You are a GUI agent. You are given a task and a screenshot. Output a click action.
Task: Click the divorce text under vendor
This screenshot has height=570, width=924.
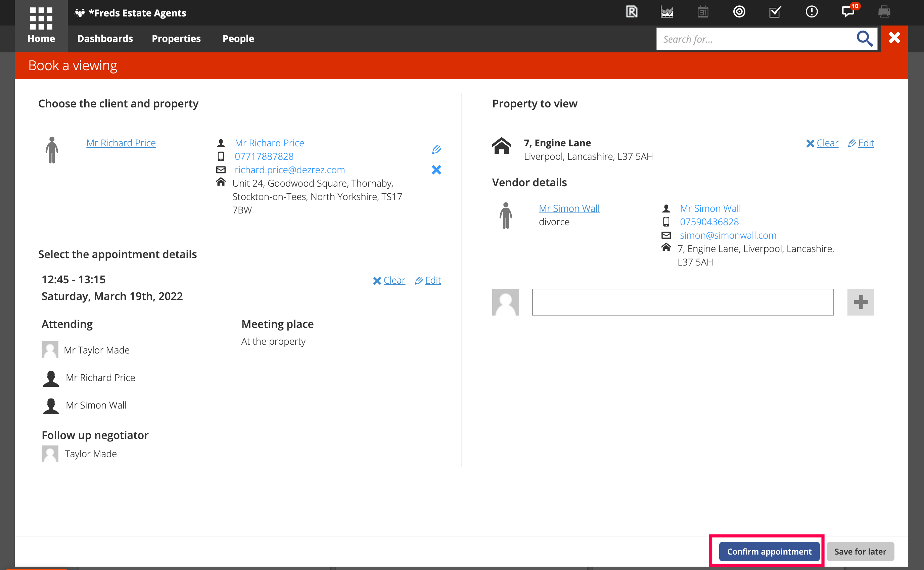coord(554,222)
